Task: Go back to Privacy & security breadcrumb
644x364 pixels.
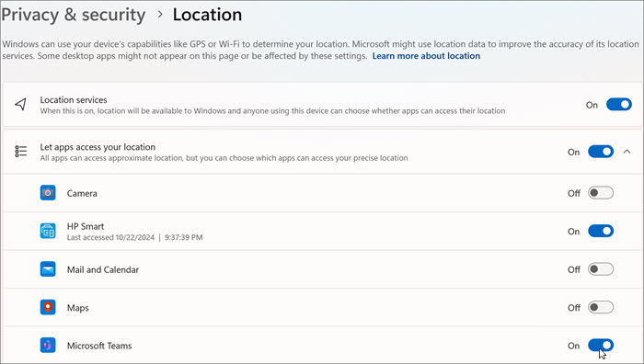Action: coord(74,15)
